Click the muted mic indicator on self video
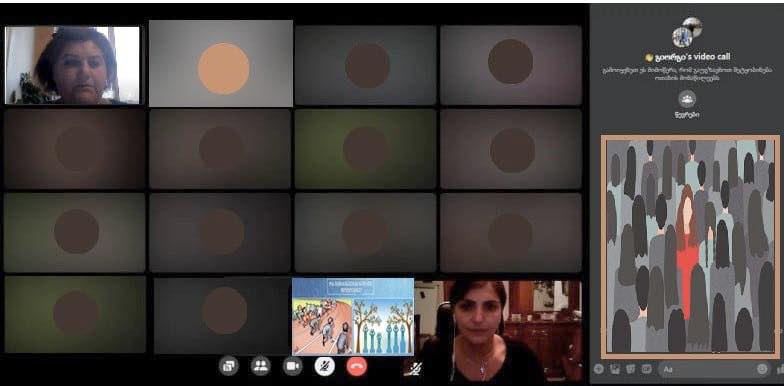 [414, 369]
